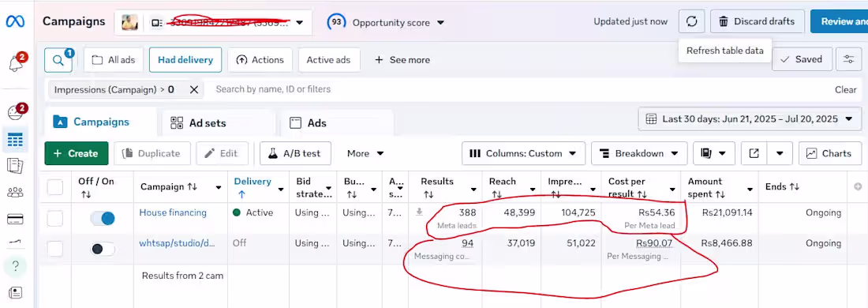Open the Charts button
The height and width of the screenshot is (308, 868).
tap(829, 153)
